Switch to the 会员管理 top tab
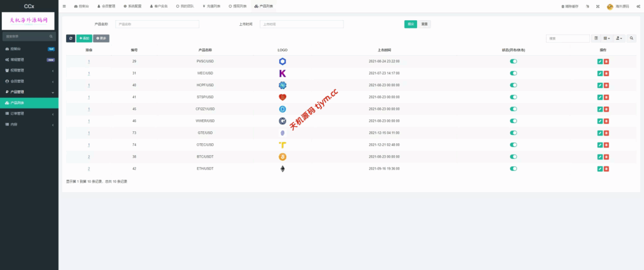 pos(106,6)
